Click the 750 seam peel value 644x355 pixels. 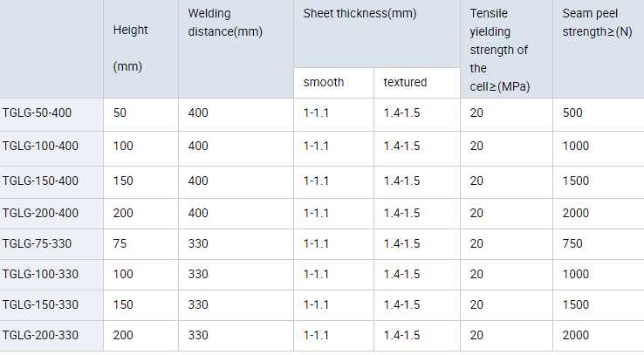[x=573, y=244]
